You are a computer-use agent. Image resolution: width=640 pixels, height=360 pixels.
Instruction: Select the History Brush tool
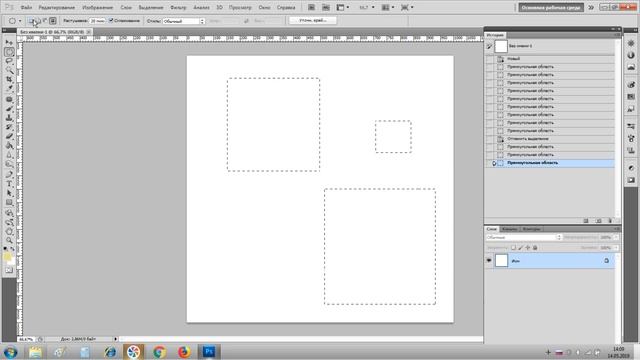(x=9, y=127)
